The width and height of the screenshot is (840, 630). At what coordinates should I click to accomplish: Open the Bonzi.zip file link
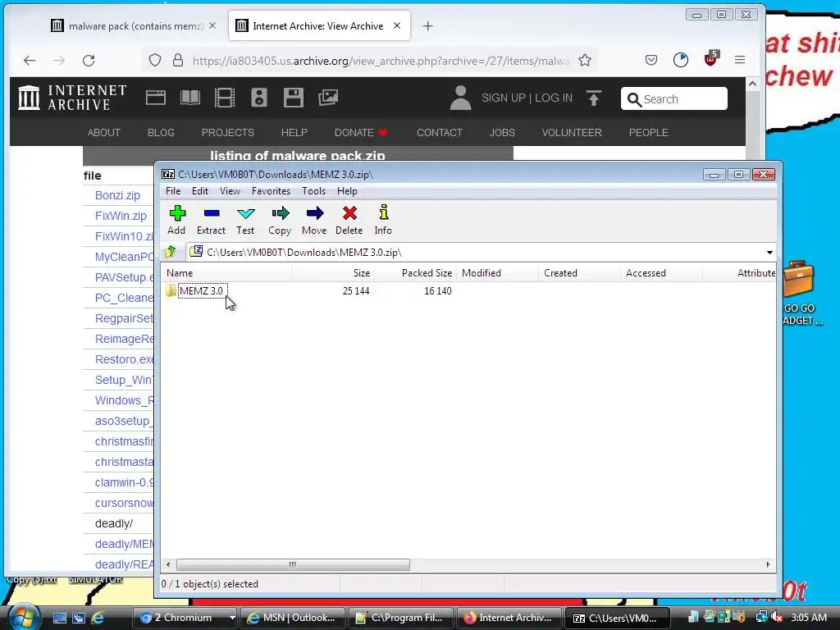pyautogui.click(x=117, y=195)
